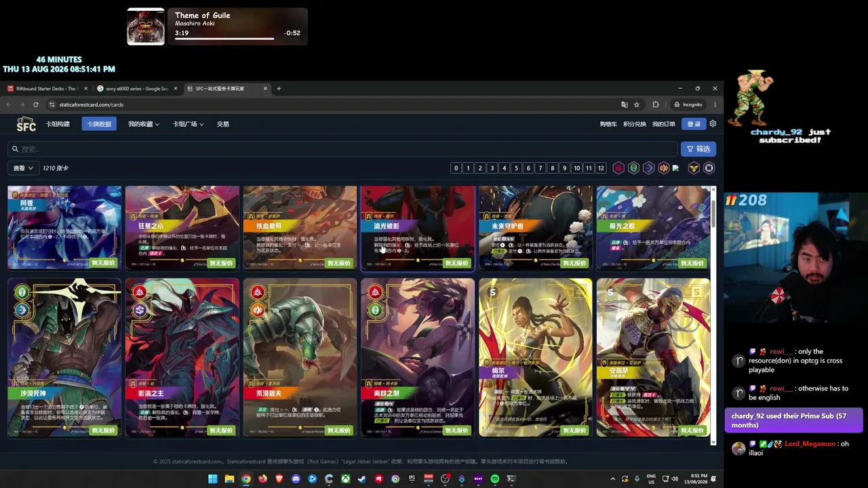Open site settings gear icon
The image size is (868, 488).
(713, 124)
